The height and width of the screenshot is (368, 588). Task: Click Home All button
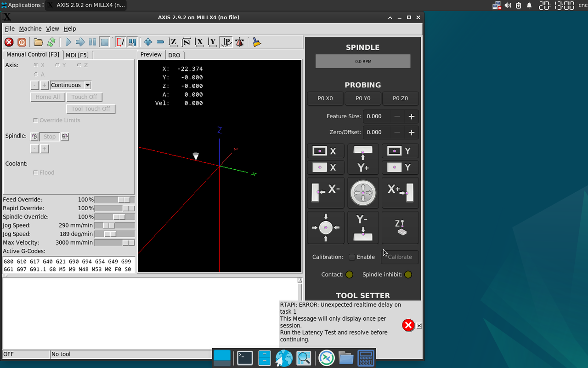click(x=48, y=97)
